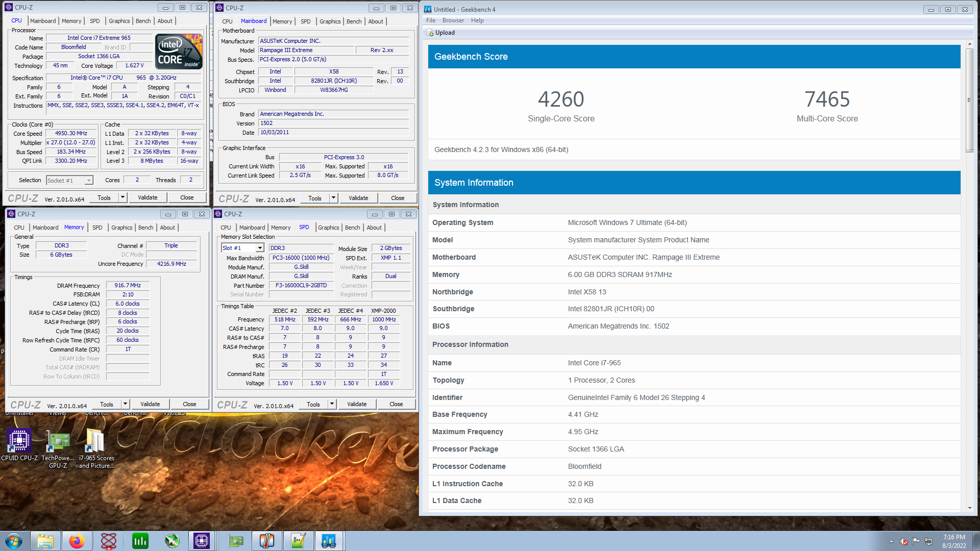Open the Browser menu in Geekbench
The width and height of the screenshot is (980, 551).
click(453, 20)
